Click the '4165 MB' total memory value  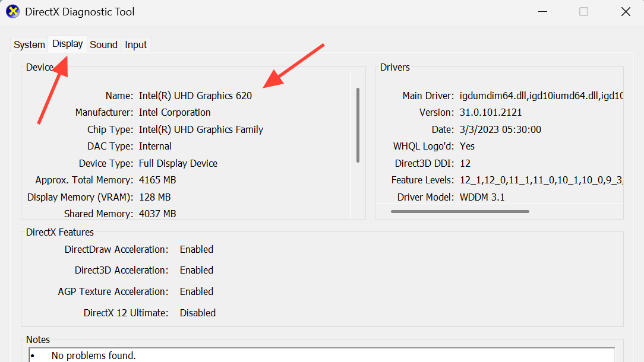[157, 180]
